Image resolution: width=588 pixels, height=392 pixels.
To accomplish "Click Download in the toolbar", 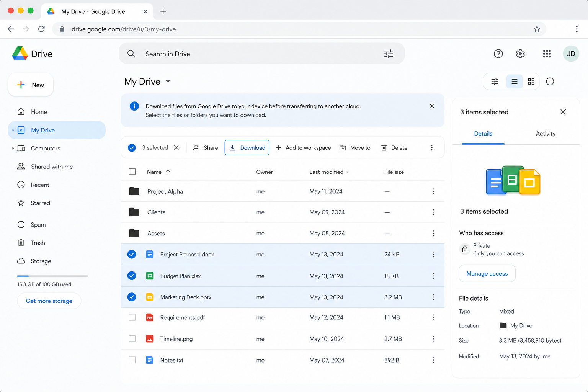I will pyautogui.click(x=247, y=148).
